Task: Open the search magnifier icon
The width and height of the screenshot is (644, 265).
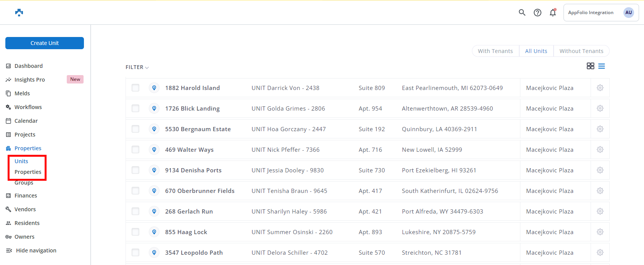Action: [x=522, y=13]
